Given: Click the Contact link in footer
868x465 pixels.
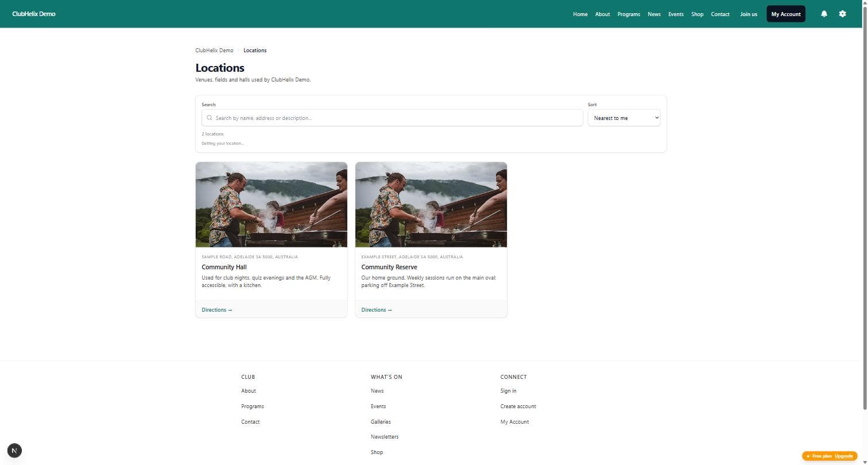Looking at the screenshot, I should [250, 422].
